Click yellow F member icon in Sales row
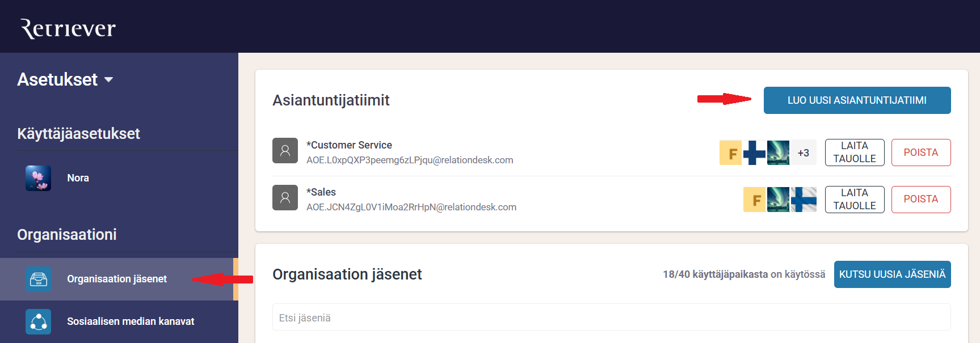 (x=754, y=200)
